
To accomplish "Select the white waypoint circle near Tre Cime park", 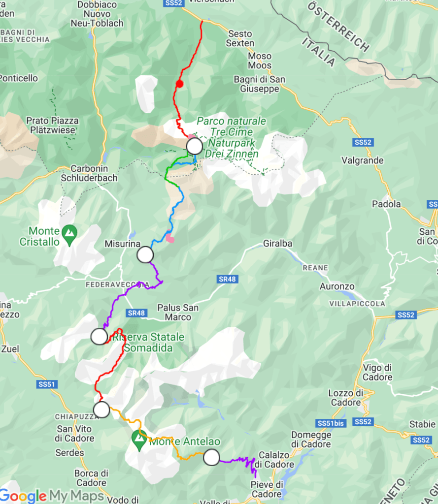I will 195,146.
